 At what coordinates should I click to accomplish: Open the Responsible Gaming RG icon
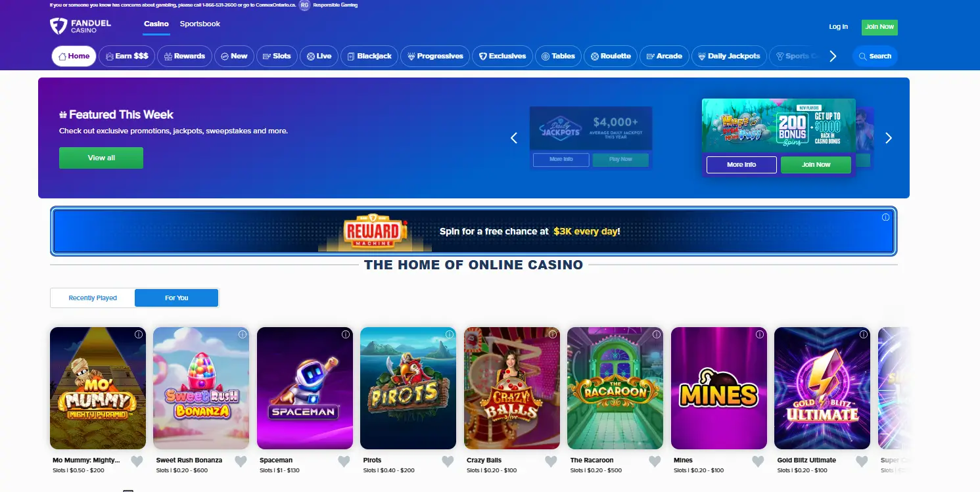[304, 5]
